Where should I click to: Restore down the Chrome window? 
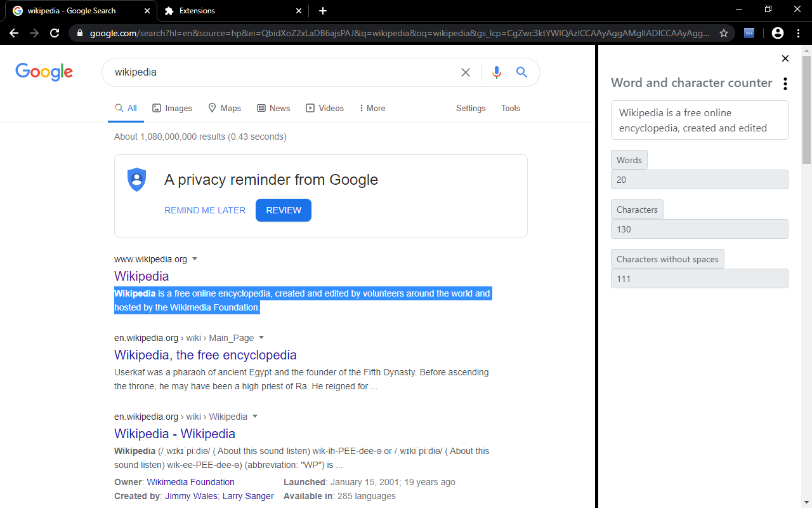[768, 10]
